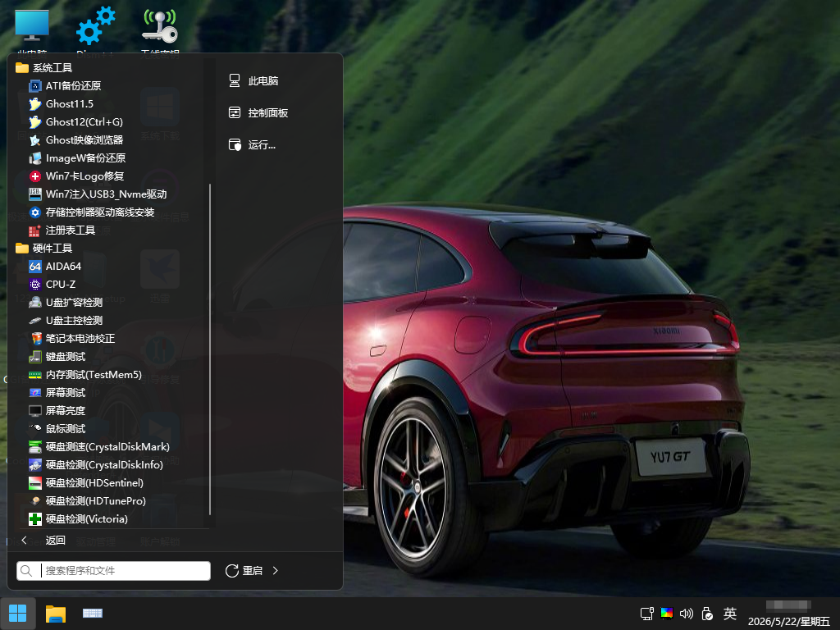The width and height of the screenshot is (840, 630).
Task: Launch 硬盘检测(HDSentinel) icon
Action: click(x=34, y=482)
